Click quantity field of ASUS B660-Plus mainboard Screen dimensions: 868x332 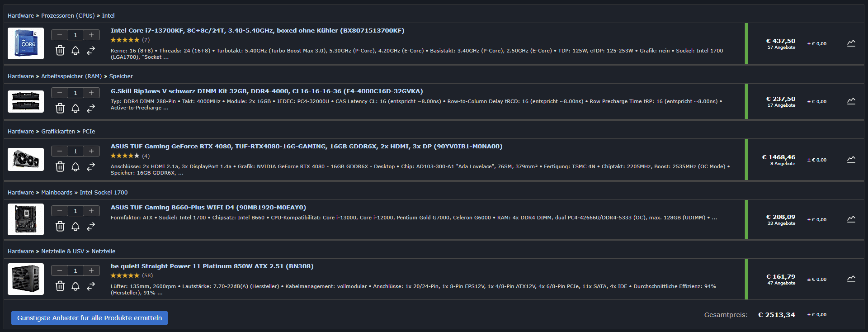(x=75, y=211)
